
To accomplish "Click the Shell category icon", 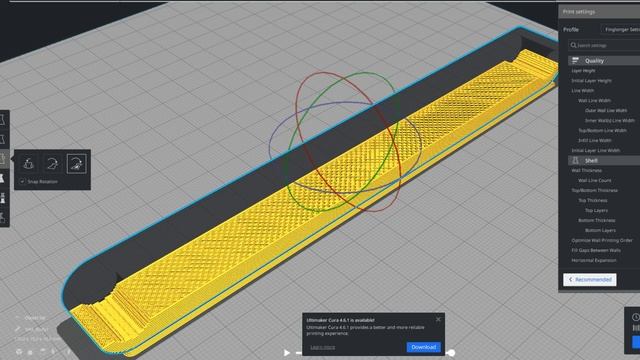I will 575,160.
